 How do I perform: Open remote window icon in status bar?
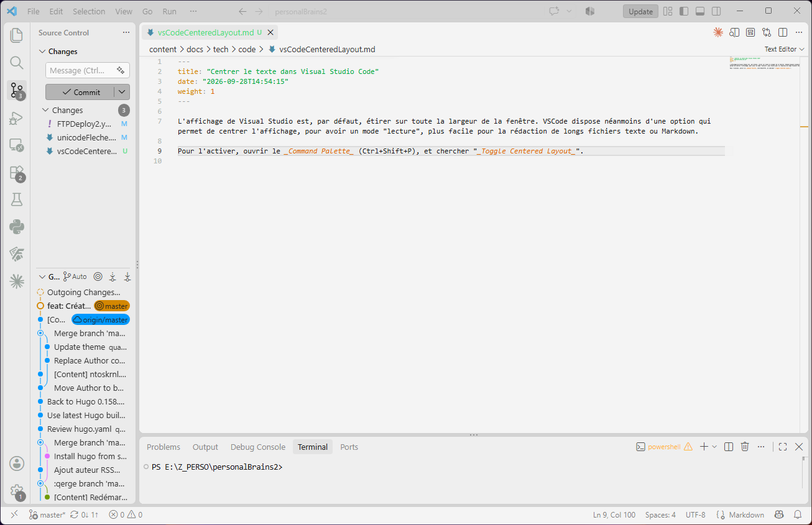[x=14, y=514]
